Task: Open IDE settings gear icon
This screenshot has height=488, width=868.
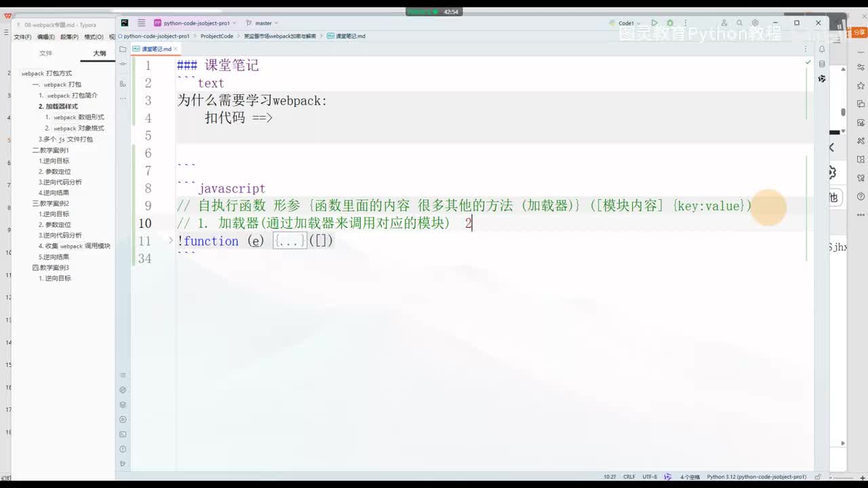Action: click(755, 23)
